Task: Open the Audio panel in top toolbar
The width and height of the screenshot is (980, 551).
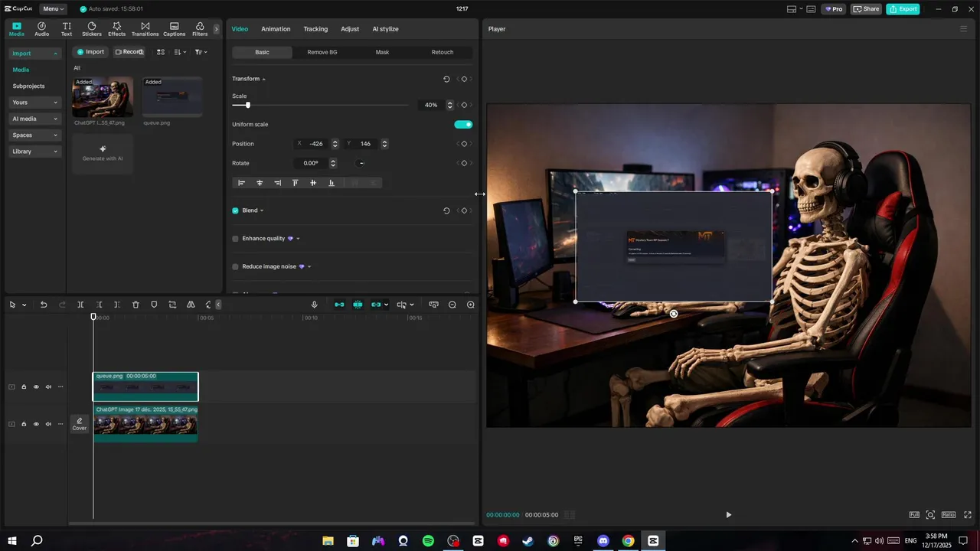Action: click(x=41, y=29)
